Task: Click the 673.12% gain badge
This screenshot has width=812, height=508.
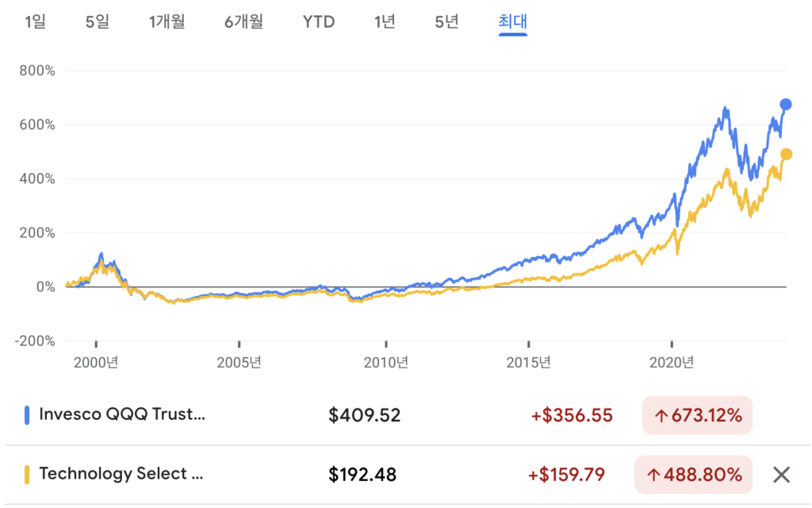Action: point(697,415)
